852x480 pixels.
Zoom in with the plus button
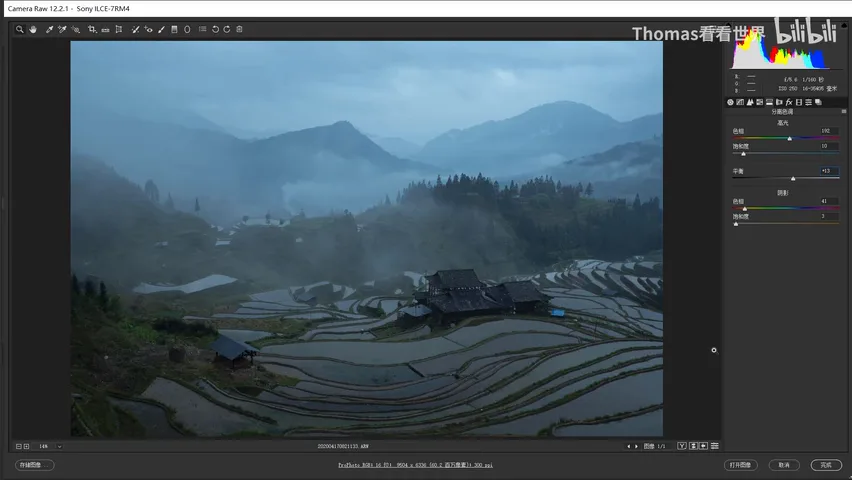pos(26,446)
